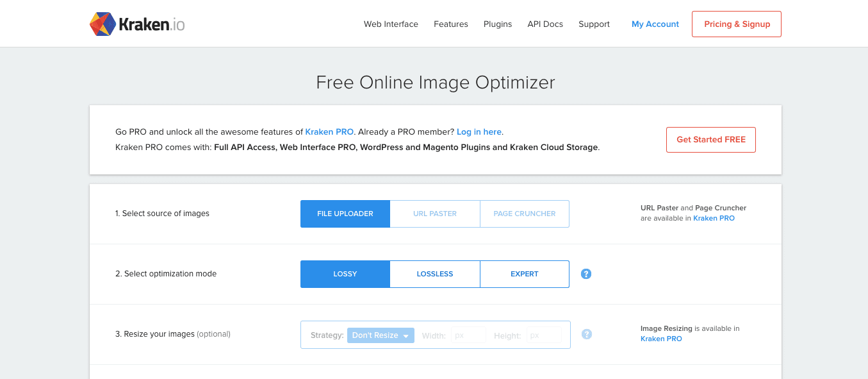Open Web Interface in the navigation
Image resolution: width=868 pixels, height=379 pixels.
391,24
